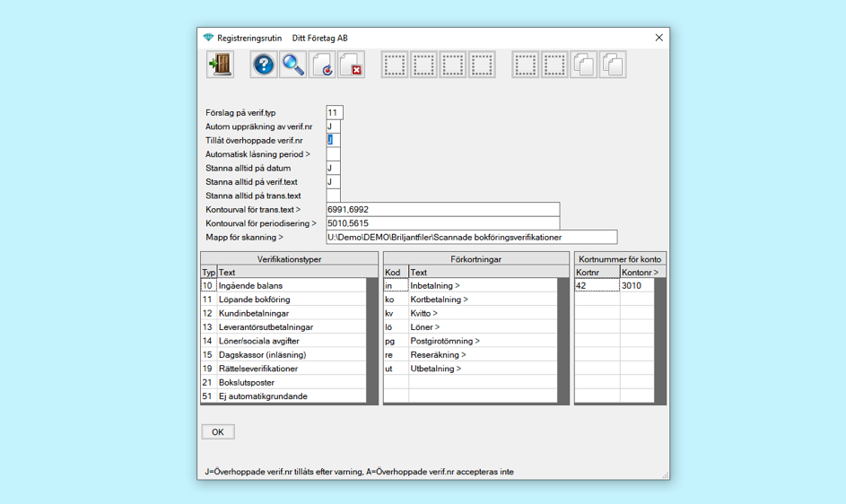Click the magnifying glass search icon

[293, 65]
